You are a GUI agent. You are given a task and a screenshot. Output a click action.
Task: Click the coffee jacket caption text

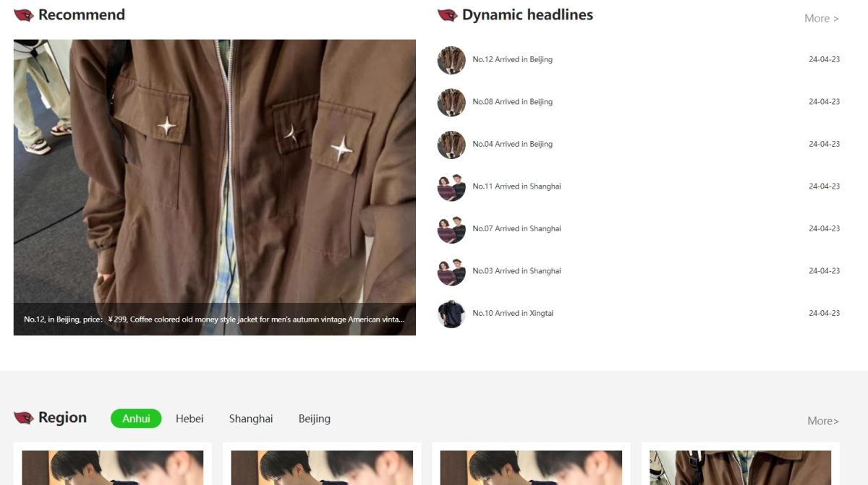point(214,319)
